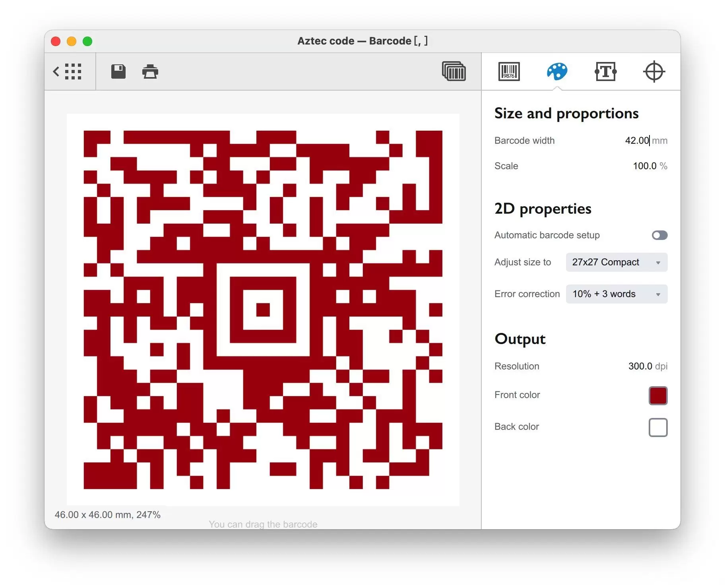Click the print icon

[x=150, y=72]
